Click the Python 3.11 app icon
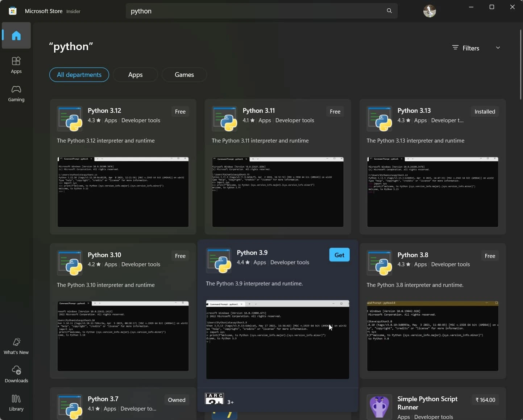Image resolution: width=523 pixels, height=420 pixels. [x=224, y=119]
